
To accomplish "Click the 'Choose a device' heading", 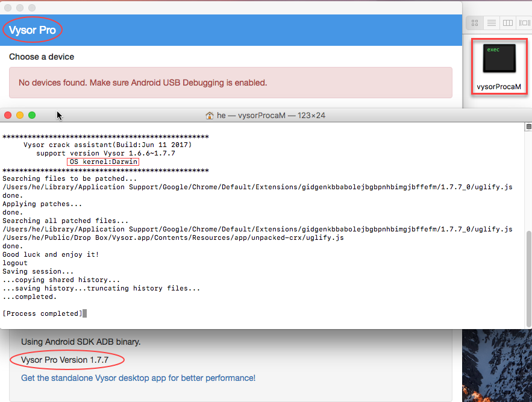I will (x=42, y=57).
